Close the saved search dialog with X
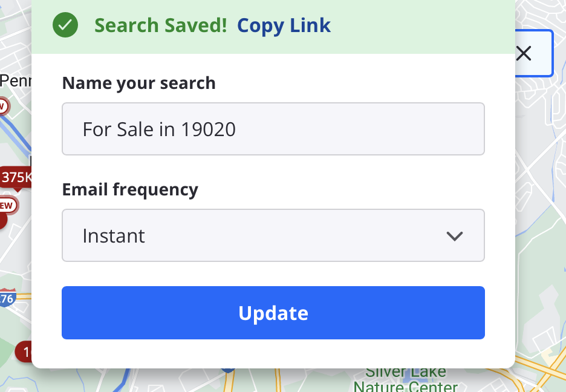Screen dimensions: 566x392 click(x=524, y=53)
